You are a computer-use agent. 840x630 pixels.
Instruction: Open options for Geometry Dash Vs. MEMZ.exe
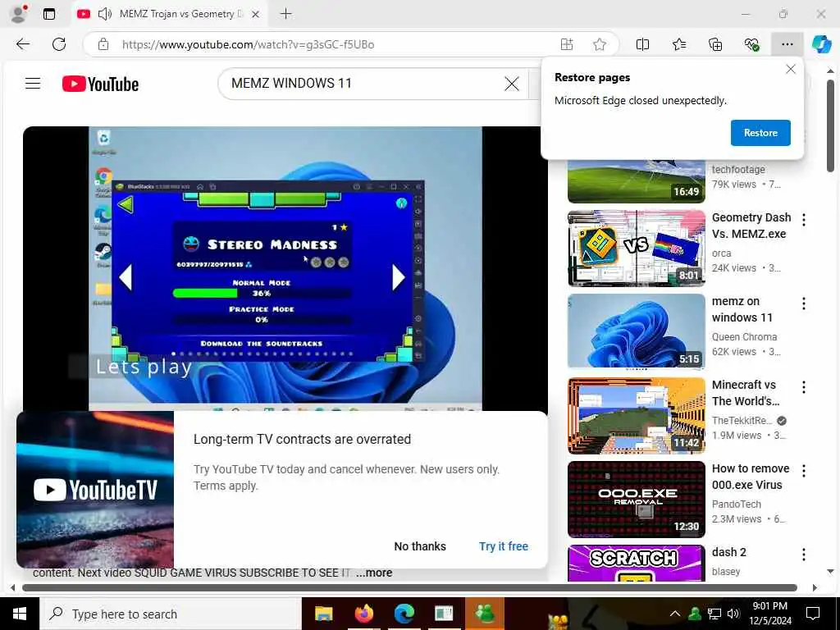(x=804, y=220)
